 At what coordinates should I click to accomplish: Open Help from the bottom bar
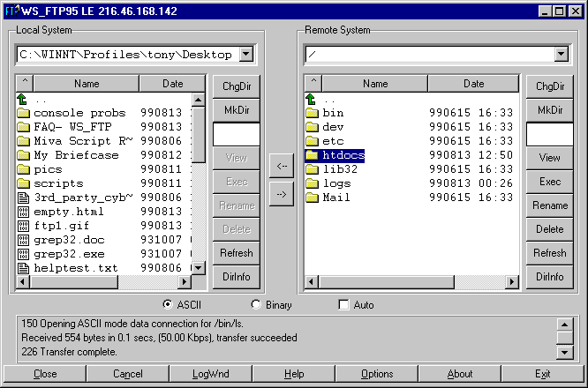(294, 374)
